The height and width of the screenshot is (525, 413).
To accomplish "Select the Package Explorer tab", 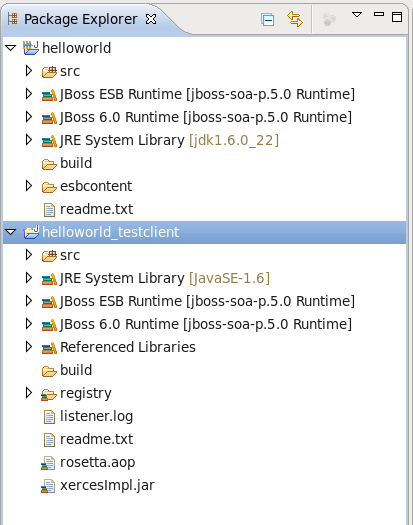I will click(80, 19).
